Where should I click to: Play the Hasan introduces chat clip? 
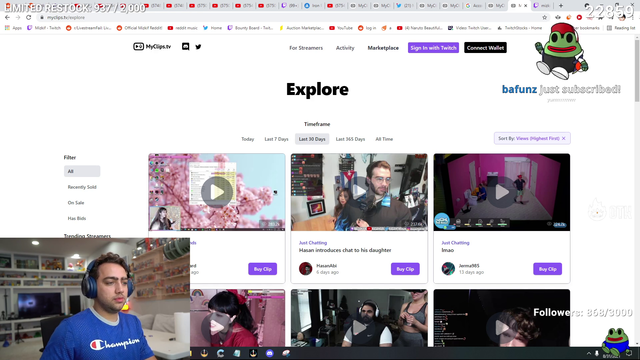coord(359,192)
